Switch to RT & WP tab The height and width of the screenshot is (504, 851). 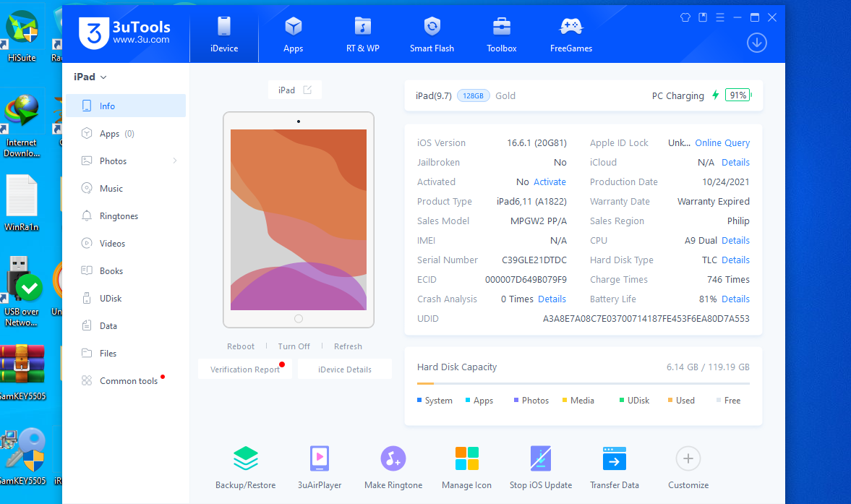pyautogui.click(x=362, y=35)
